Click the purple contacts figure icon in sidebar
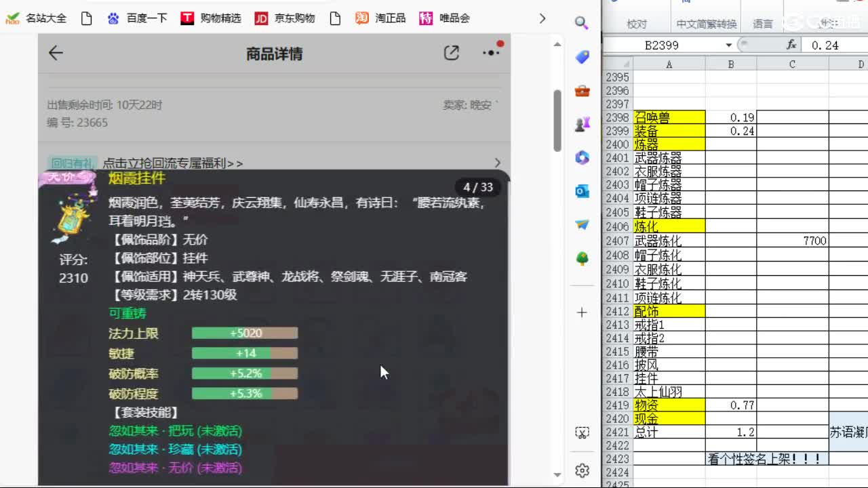The height and width of the screenshot is (488, 868). (x=582, y=123)
